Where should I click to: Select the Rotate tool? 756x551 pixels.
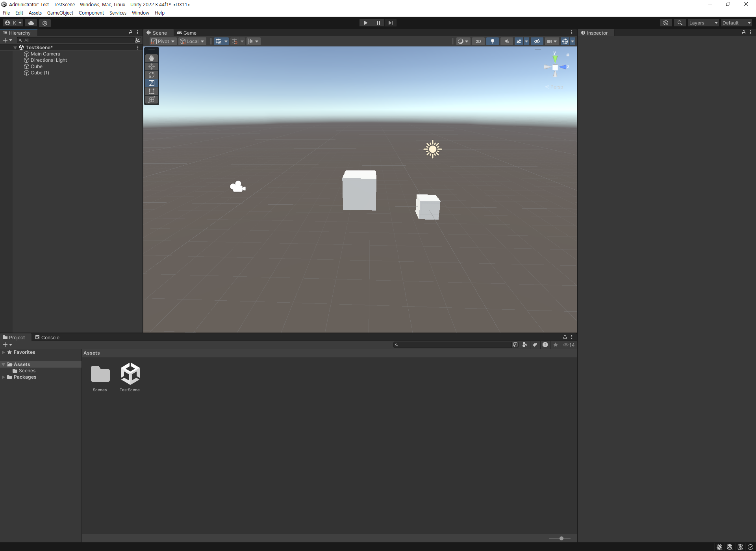152,75
